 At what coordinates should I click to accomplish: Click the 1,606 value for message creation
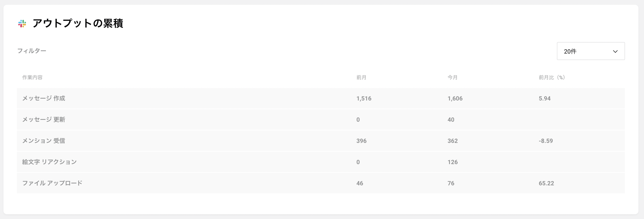pos(455,99)
